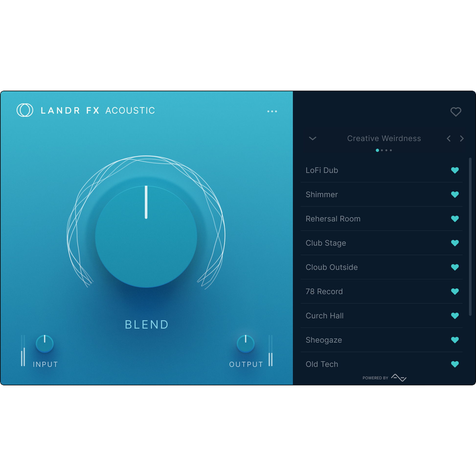Toggle favorite heart for 78 Record
This screenshot has width=476, height=476.
454,292
